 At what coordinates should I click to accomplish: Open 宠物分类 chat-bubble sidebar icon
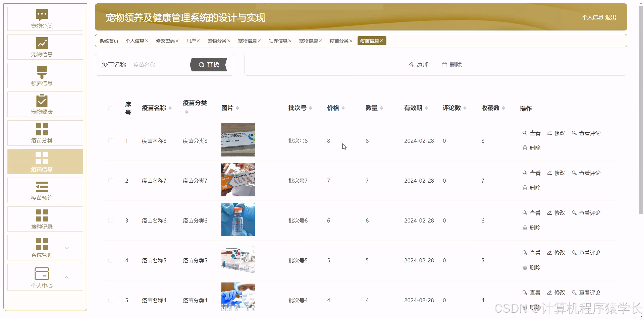point(42,14)
